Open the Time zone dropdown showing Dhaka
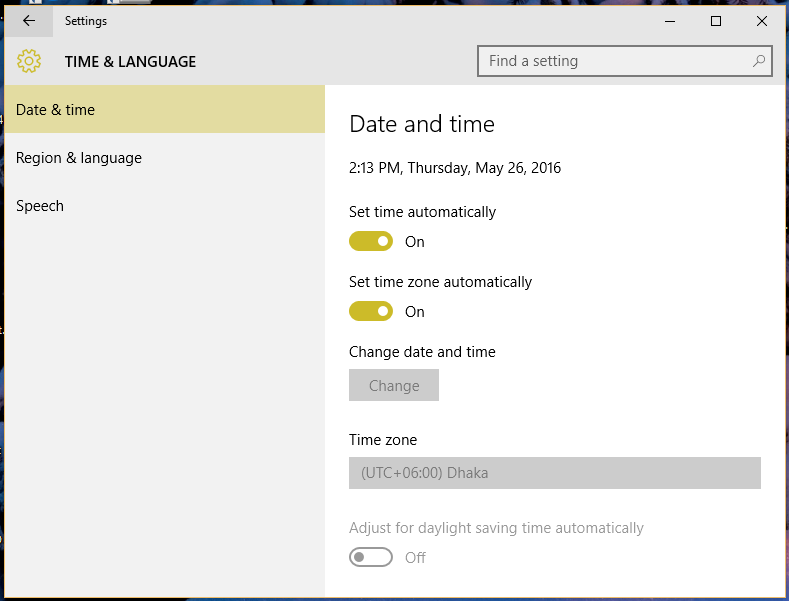This screenshot has width=789, height=601. [x=555, y=473]
